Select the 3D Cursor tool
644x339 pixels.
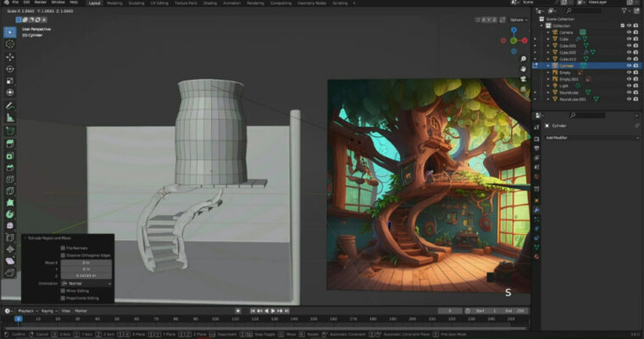[x=10, y=44]
